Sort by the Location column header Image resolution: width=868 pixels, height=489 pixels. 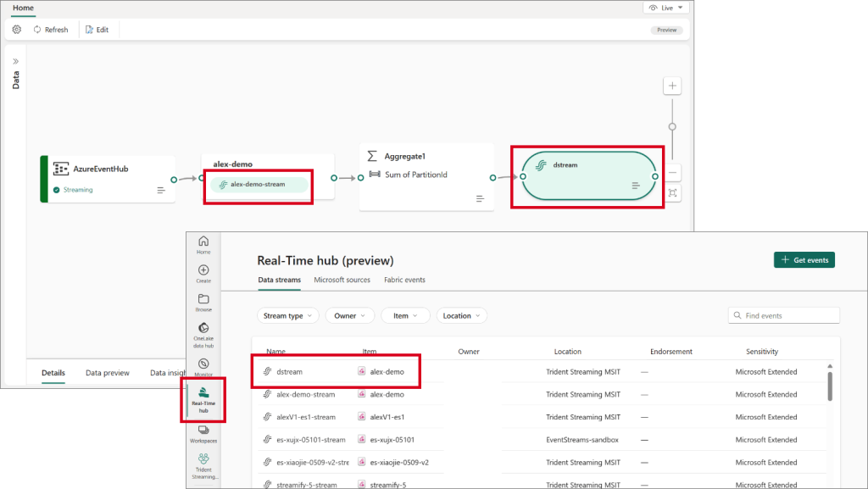click(x=567, y=352)
